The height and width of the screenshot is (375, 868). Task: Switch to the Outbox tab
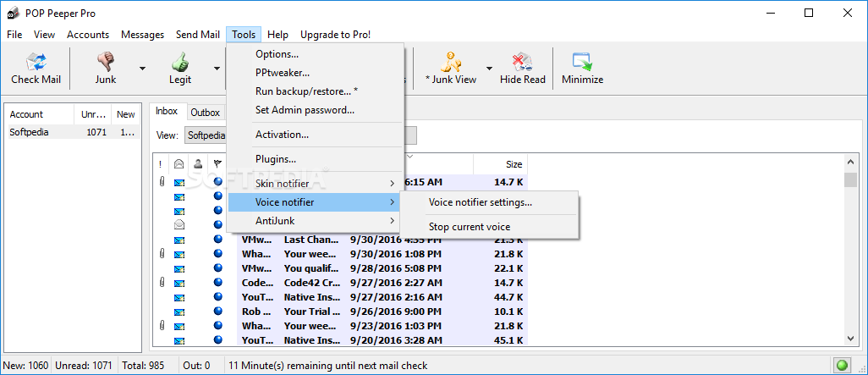(x=206, y=113)
